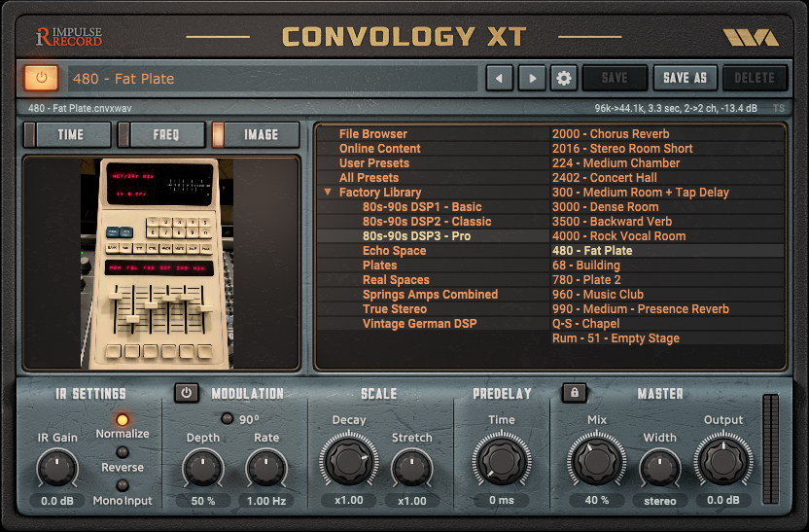Toggle the orange plugin power button
Viewport: 809px width, 532px height.
pyautogui.click(x=41, y=78)
